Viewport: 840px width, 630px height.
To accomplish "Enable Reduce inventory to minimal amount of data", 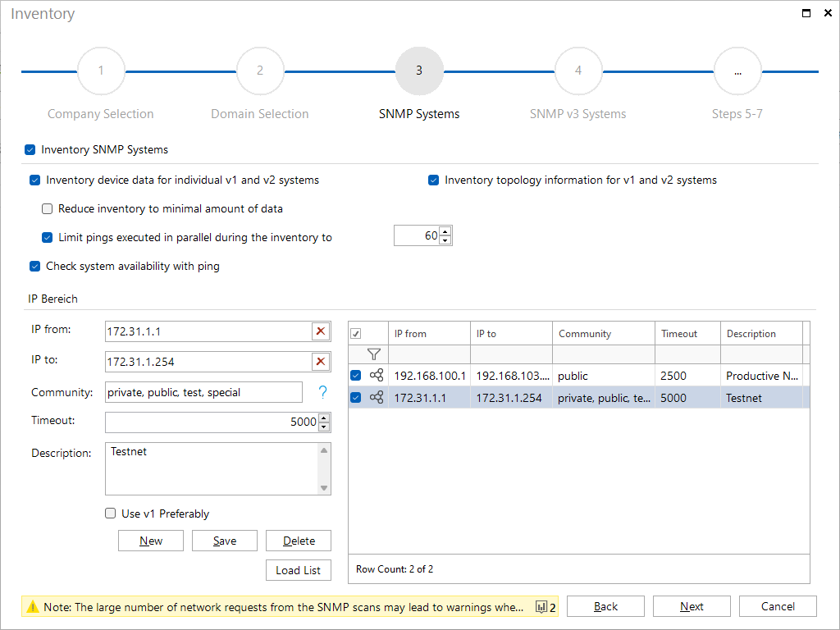I will tap(47, 208).
